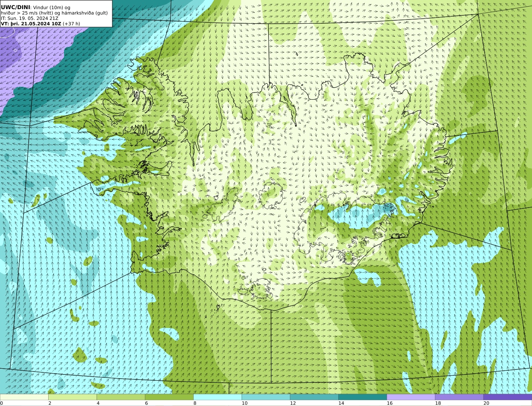Click the light yellow-green 2–4 legend swatch
The width and height of the screenshot is (532, 406).
click(x=72, y=397)
